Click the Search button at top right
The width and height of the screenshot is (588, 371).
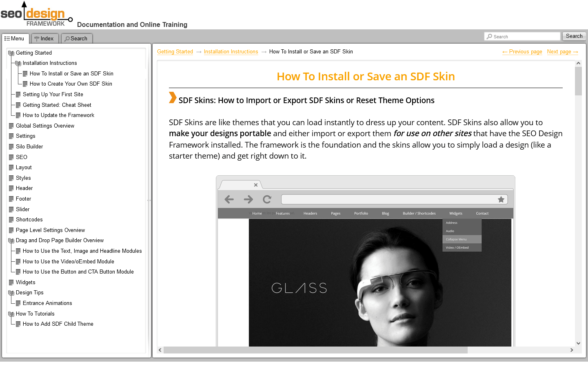coord(574,36)
